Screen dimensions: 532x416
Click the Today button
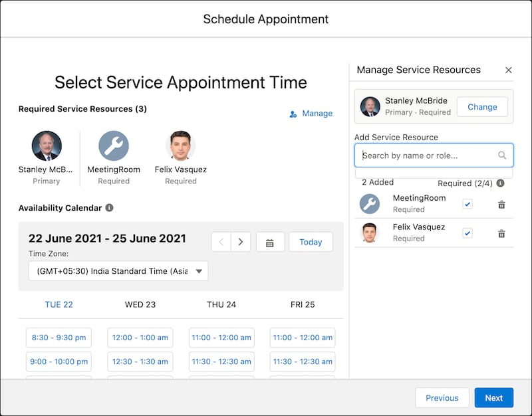(311, 242)
